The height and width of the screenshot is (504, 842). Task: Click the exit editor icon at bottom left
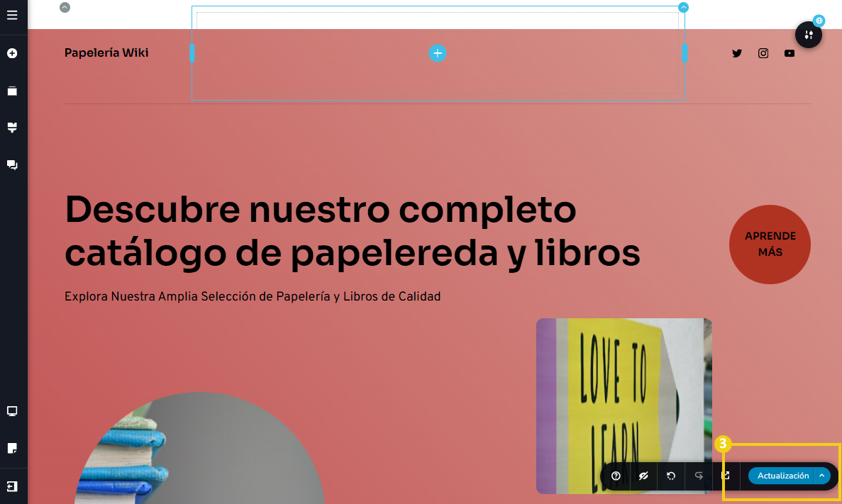pos(12,486)
